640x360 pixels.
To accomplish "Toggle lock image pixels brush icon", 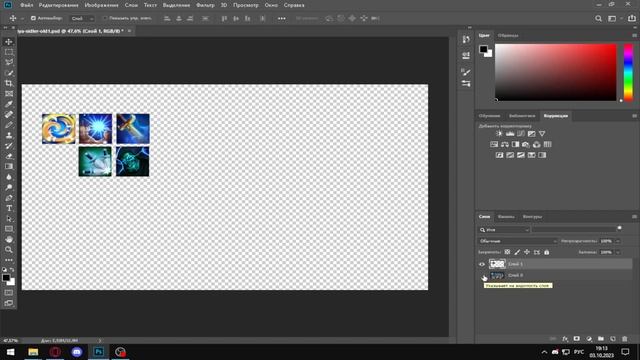I will (517, 252).
